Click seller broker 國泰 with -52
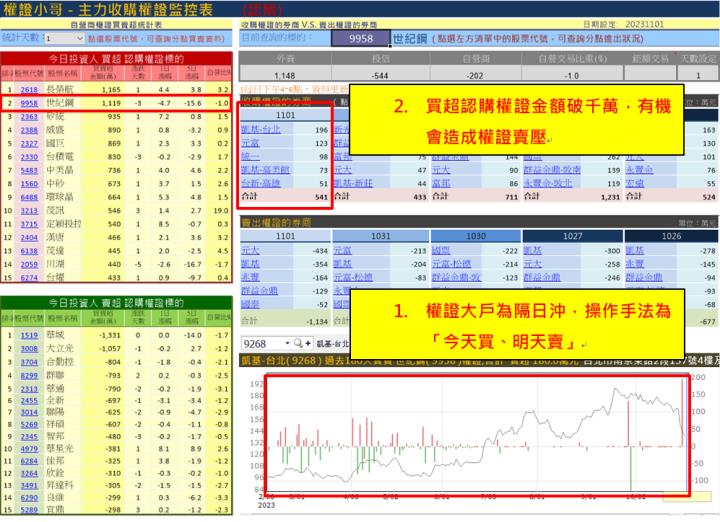720x522 pixels. click(250, 304)
